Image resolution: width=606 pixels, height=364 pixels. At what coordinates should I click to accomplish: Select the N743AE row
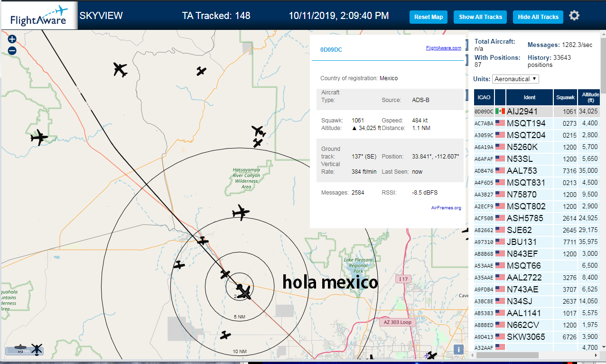coord(537,289)
